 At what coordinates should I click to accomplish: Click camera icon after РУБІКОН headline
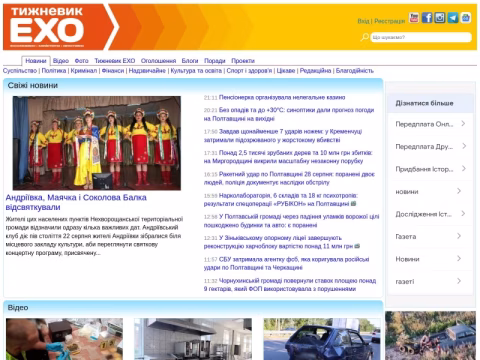tap(353, 203)
